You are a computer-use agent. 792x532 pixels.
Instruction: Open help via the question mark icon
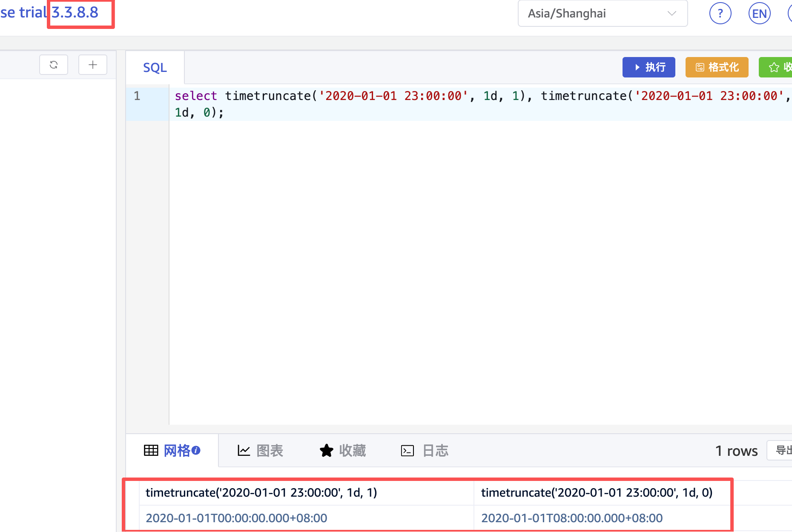pos(720,14)
